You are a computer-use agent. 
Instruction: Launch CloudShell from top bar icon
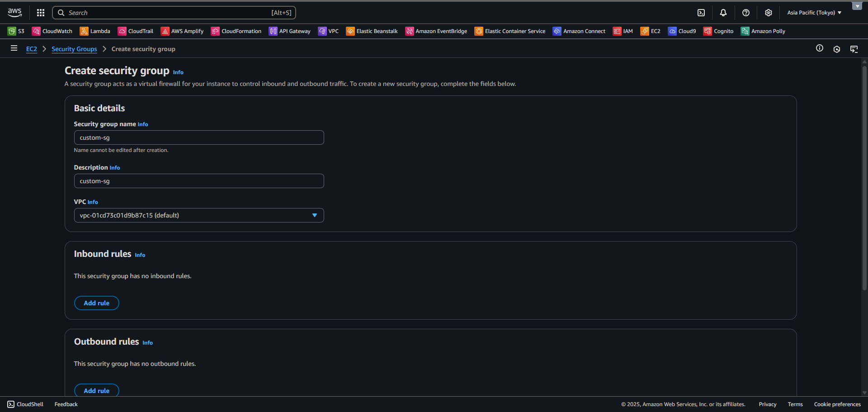[x=701, y=13]
